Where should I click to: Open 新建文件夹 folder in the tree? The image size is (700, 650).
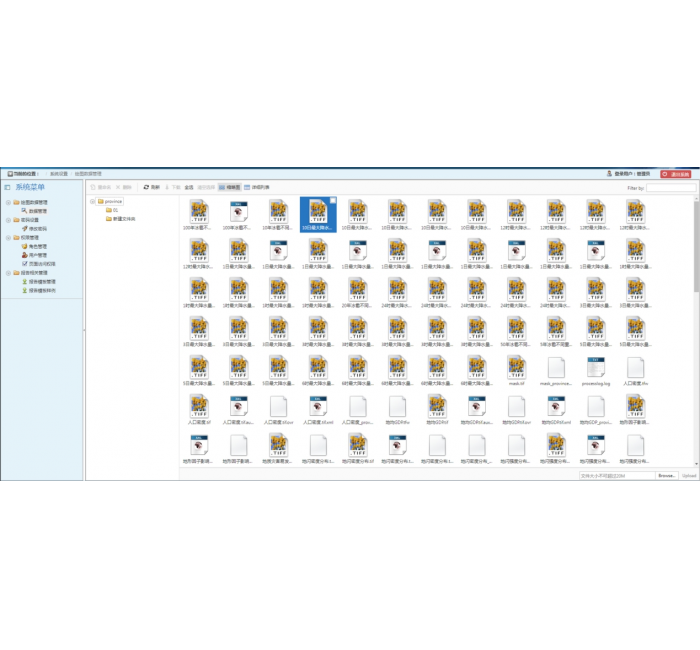pos(123,218)
